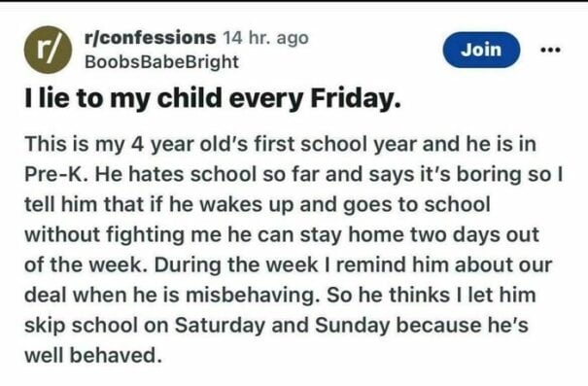588x386 pixels.
Task: Click the word "misbehaving" in the post
Action: pos(251,296)
